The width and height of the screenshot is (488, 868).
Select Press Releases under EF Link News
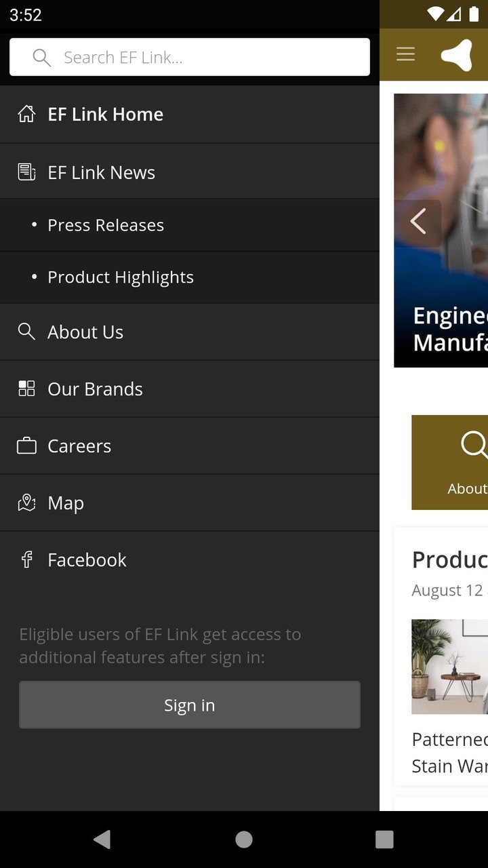105,224
